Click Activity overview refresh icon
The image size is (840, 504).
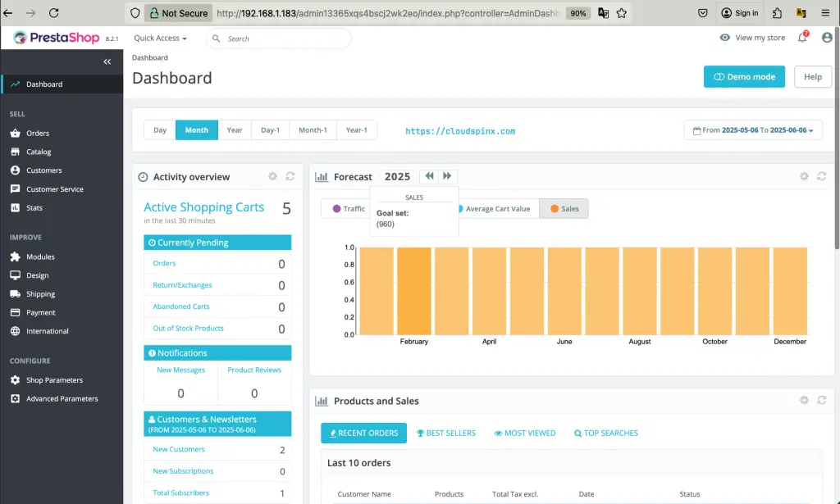[x=290, y=176]
